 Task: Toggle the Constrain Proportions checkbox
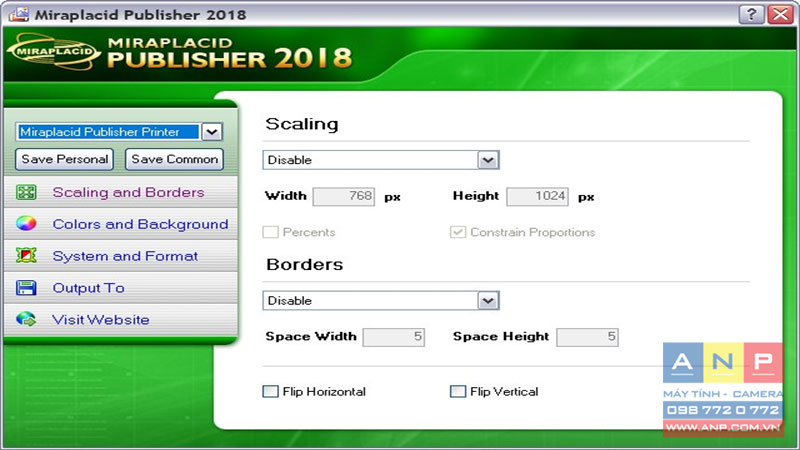pos(458,232)
